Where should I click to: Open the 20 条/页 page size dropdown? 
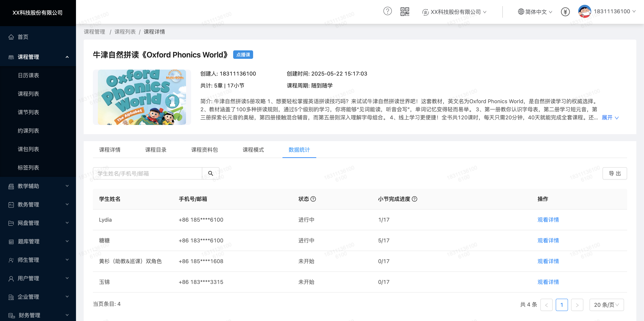[606, 305]
